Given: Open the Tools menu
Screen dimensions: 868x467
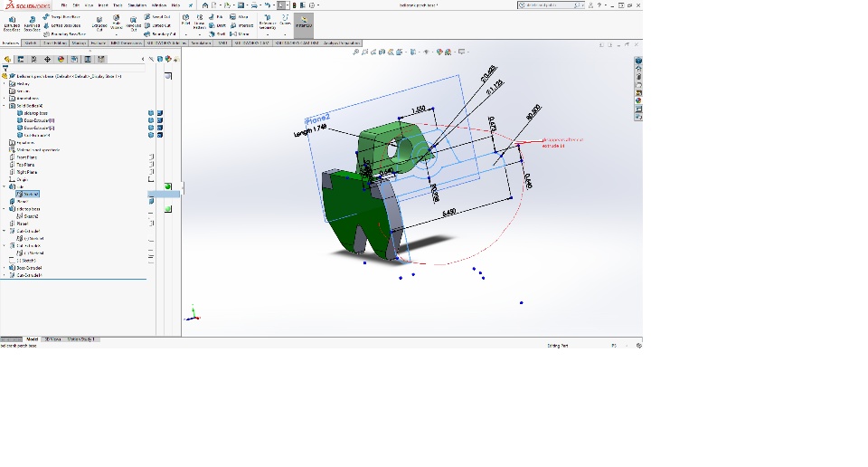Looking at the screenshot, I should coord(118,5).
